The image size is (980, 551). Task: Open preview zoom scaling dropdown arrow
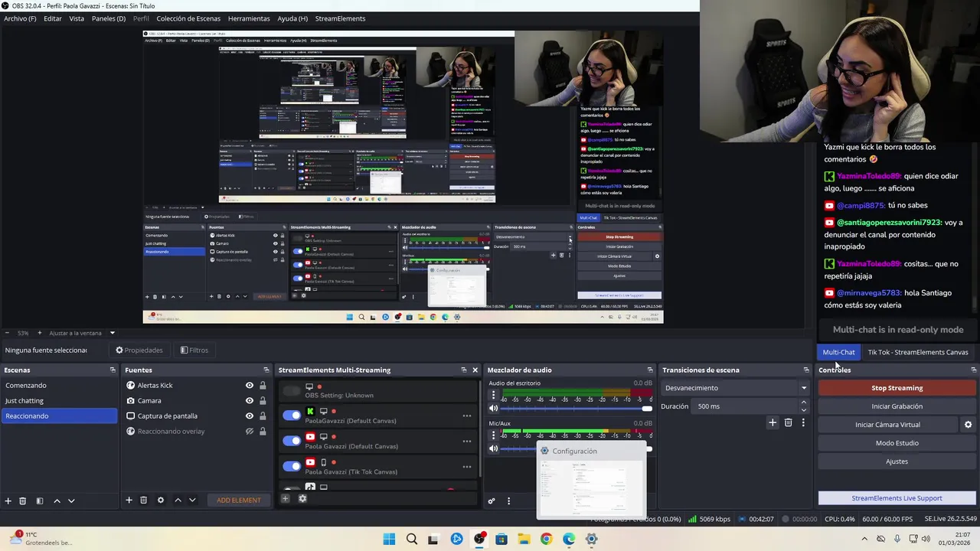112,333
